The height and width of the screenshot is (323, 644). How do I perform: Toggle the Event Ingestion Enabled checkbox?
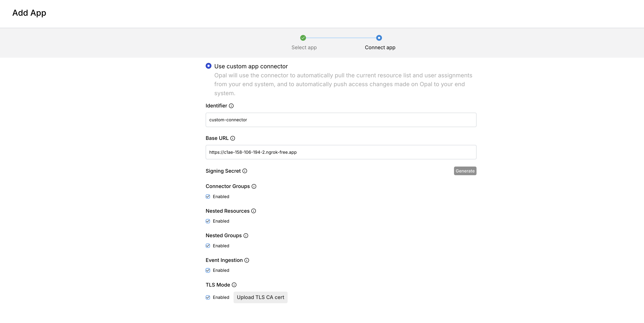(208, 271)
